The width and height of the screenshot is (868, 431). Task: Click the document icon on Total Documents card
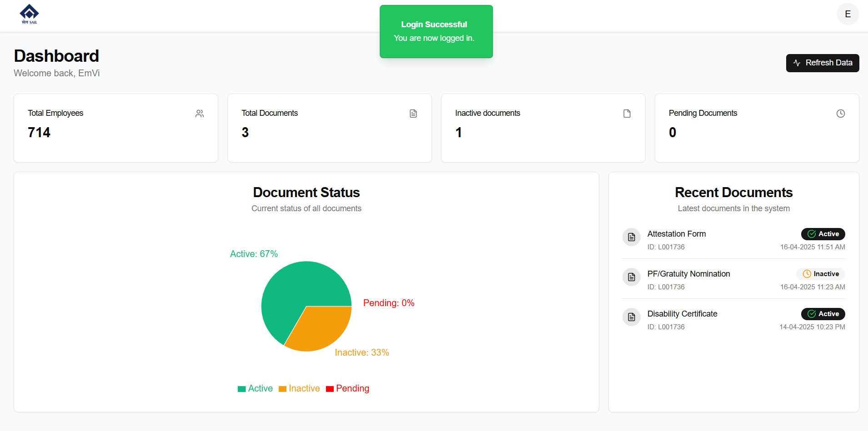[x=413, y=114]
